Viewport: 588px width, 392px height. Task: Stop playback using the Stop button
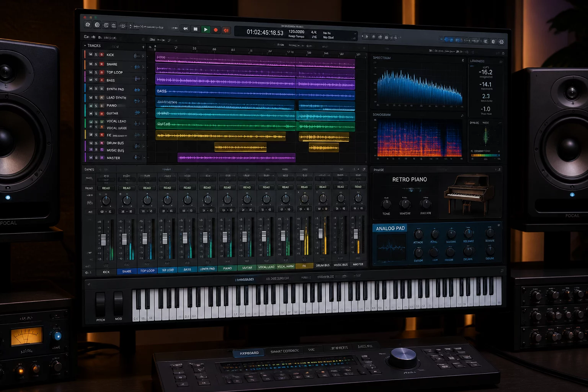tap(196, 29)
